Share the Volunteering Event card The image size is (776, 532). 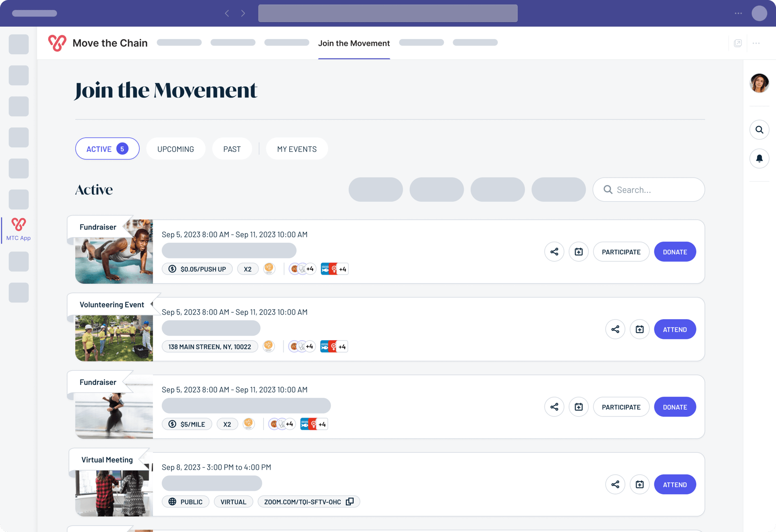coord(615,329)
